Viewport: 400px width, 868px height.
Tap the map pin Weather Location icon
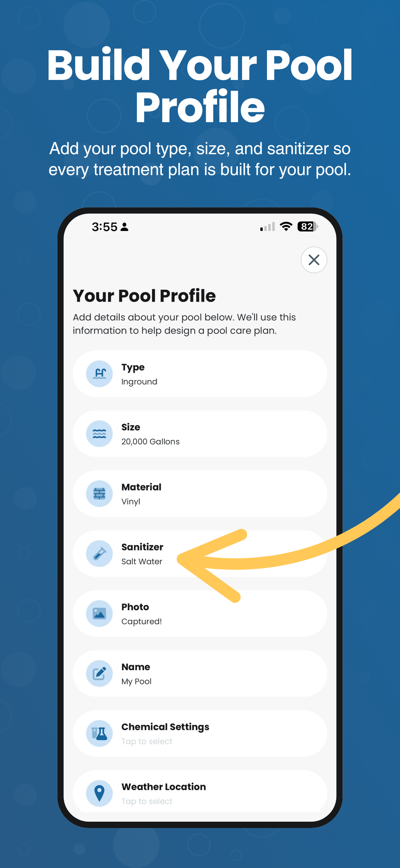[99, 793]
